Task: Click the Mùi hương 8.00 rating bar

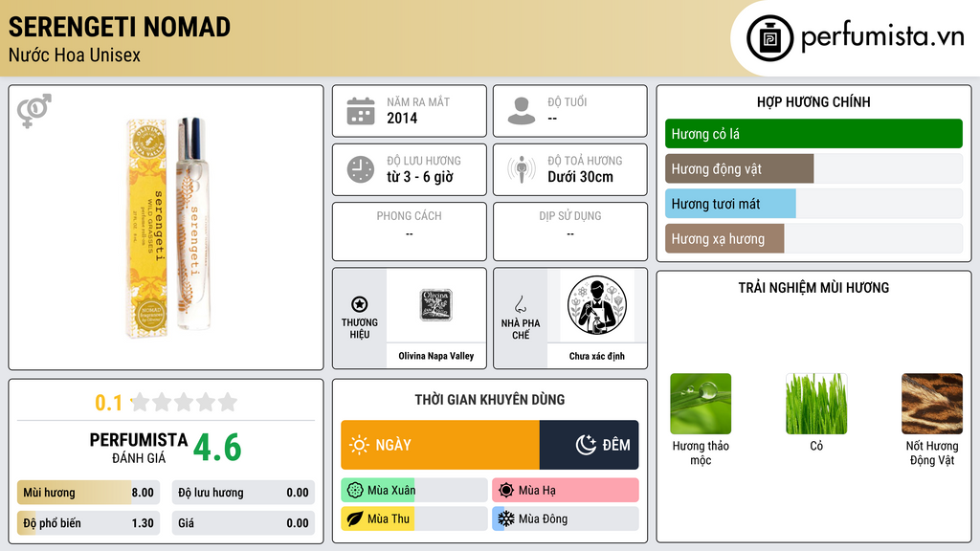Action: (89, 493)
